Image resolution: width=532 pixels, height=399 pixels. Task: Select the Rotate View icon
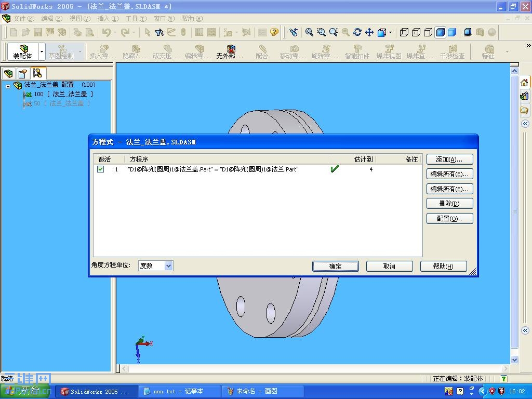pos(357,32)
